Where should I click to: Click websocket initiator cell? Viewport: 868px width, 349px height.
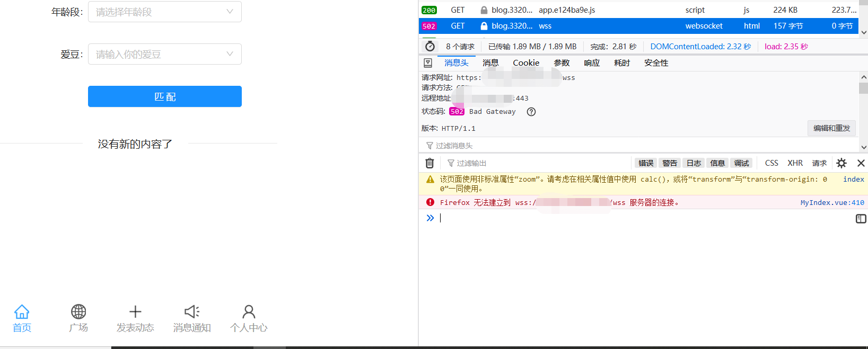(x=704, y=26)
